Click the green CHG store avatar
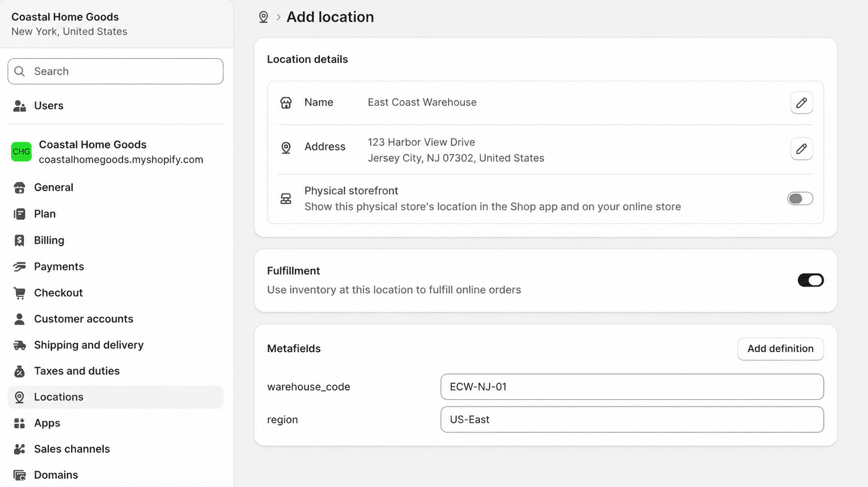This screenshot has height=487, width=868. 21,151
